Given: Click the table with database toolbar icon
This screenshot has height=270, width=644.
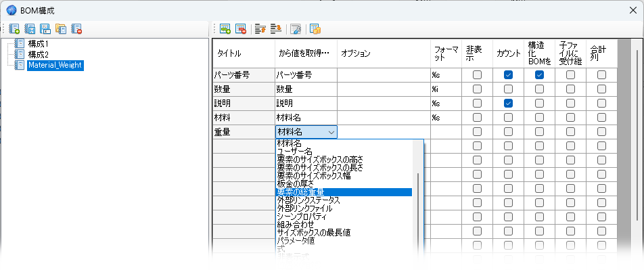Looking at the screenshot, I should (x=315, y=29).
